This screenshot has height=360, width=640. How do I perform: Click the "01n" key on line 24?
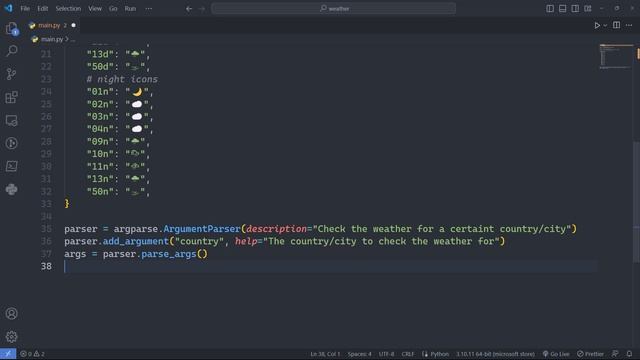pyautogui.click(x=100, y=91)
